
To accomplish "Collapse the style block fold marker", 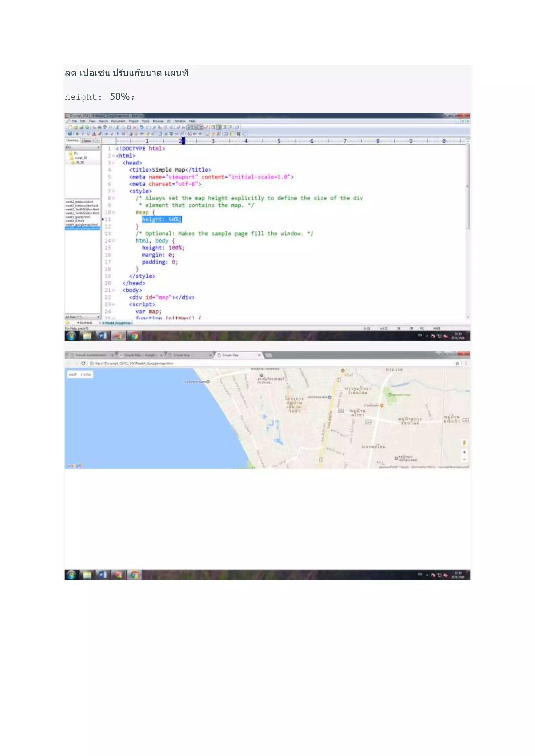I will (x=113, y=191).
